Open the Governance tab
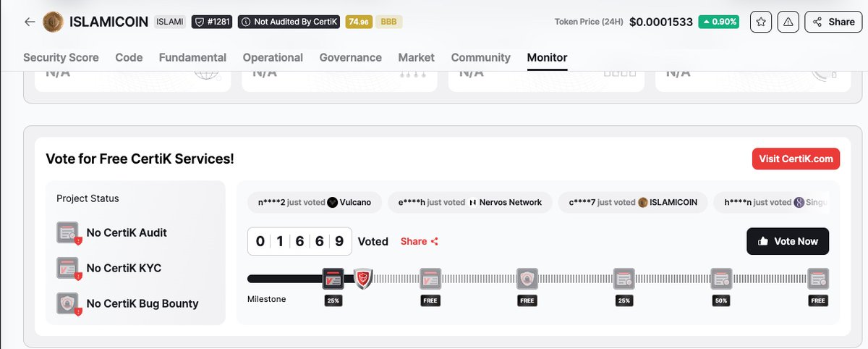The image size is (868, 349). pyautogui.click(x=350, y=57)
